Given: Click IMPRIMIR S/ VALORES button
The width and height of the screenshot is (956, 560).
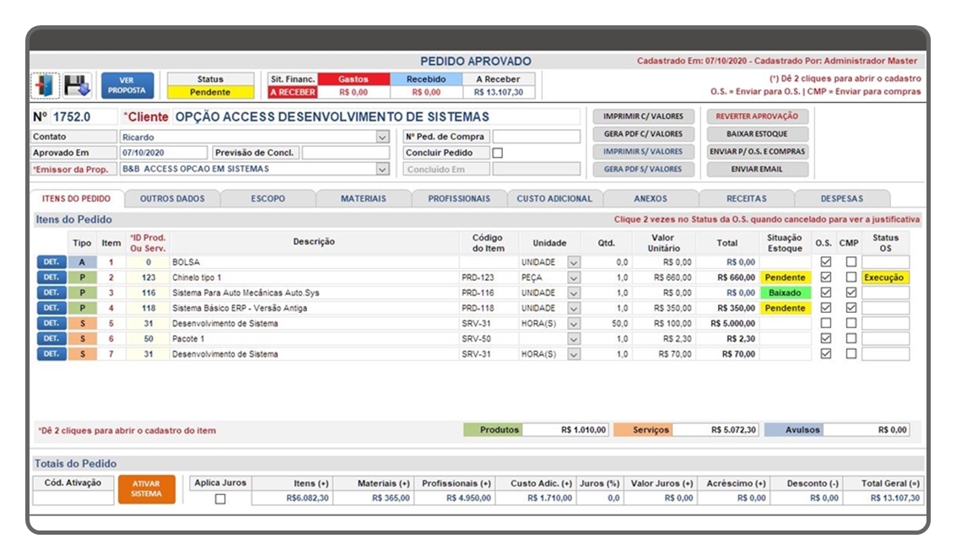Looking at the screenshot, I should 643,152.
